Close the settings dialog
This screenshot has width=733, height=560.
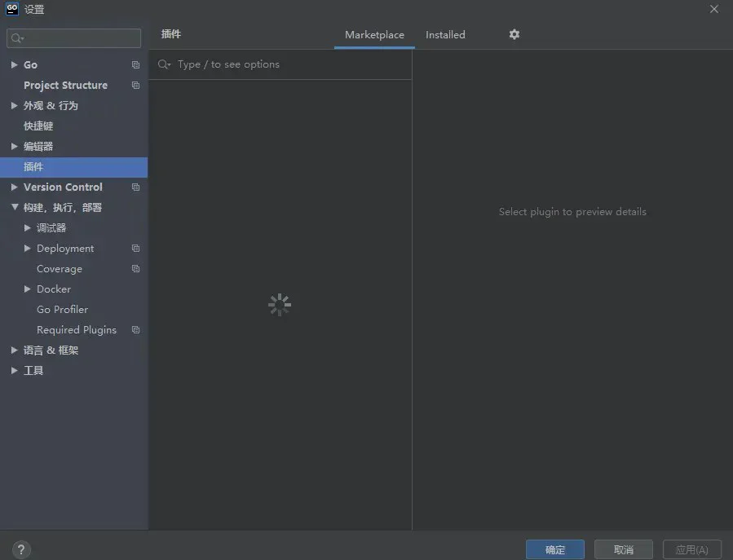tap(713, 9)
